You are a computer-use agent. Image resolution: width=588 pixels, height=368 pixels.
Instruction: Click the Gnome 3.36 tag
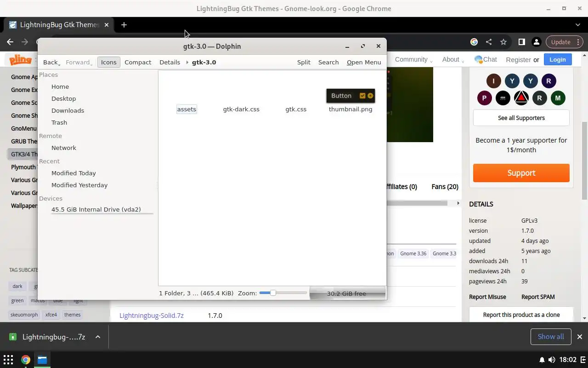click(x=413, y=253)
